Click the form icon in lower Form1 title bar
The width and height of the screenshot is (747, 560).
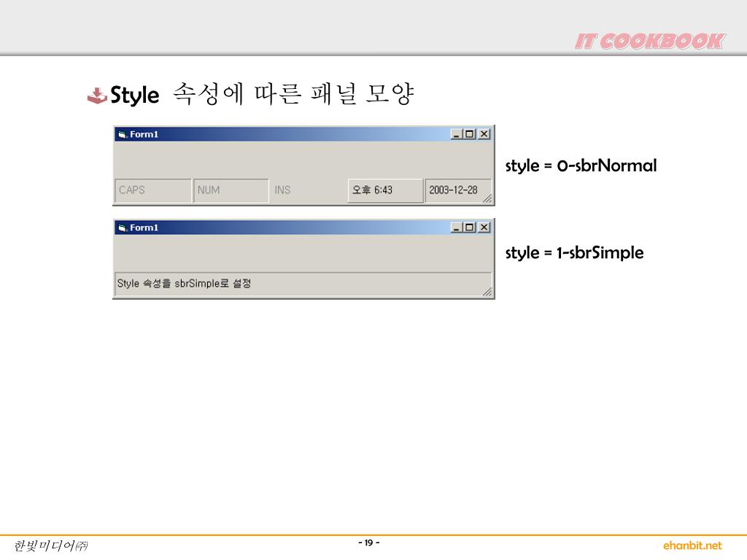pos(123,228)
